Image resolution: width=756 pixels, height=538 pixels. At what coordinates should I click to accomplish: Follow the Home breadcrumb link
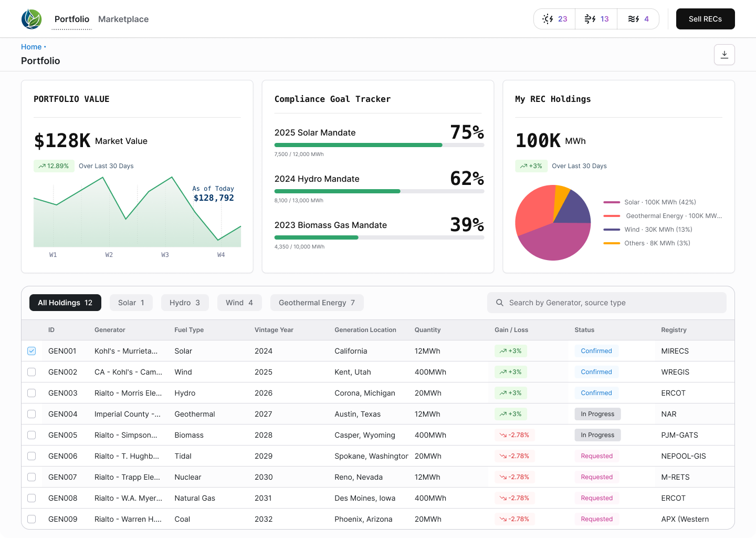coord(31,47)
